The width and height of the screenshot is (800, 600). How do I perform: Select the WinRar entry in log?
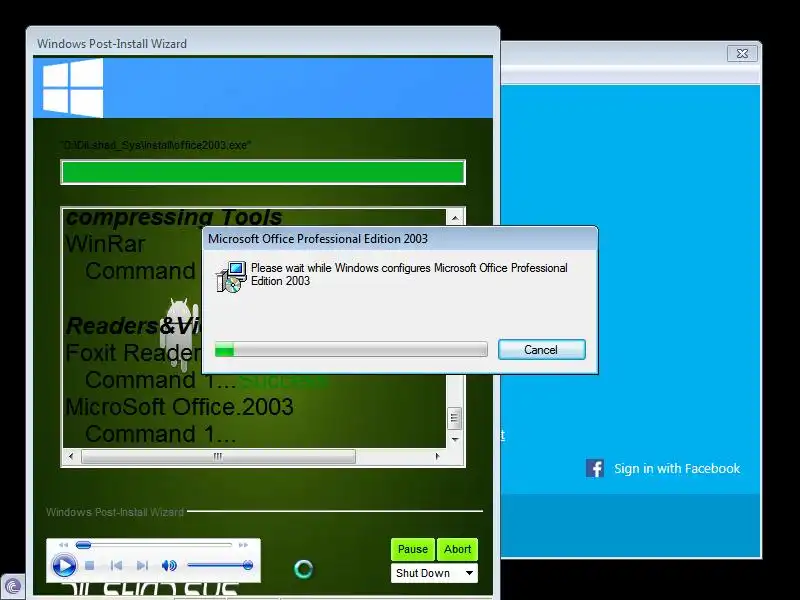(105, 244)
